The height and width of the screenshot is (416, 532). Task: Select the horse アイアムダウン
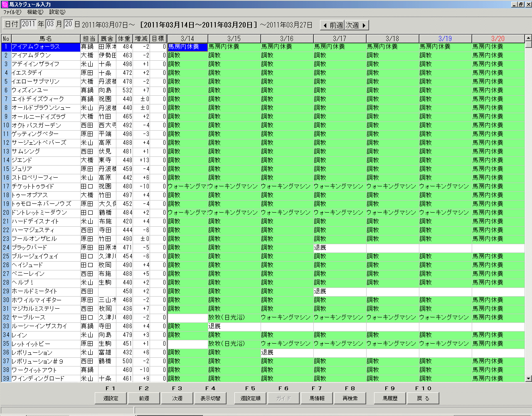pyautogui.click(x=45, y=55)
